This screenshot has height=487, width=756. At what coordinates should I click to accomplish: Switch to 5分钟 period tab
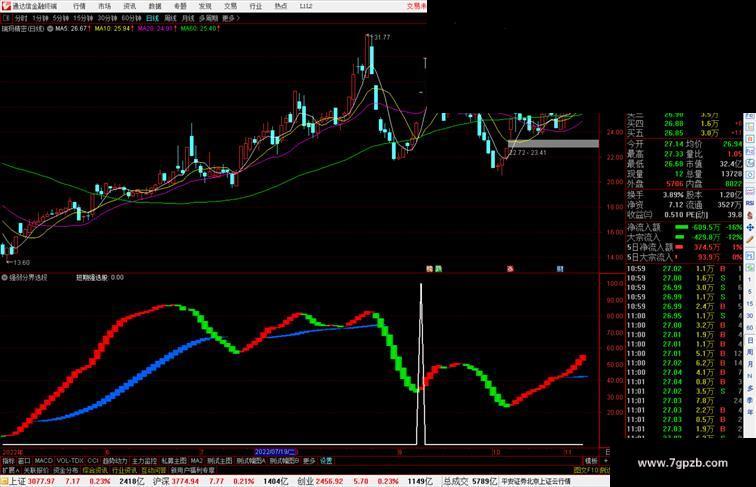pyautogui.click(x=61, y=18)
